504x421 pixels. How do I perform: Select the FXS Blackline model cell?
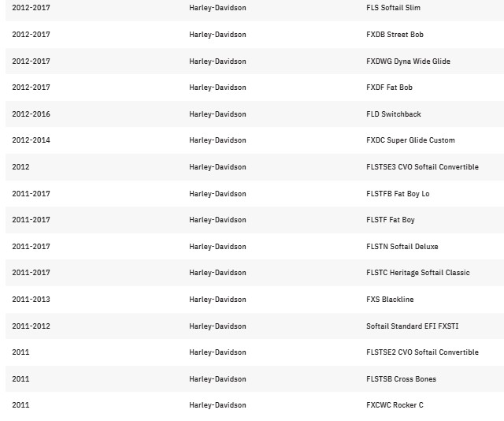point(390,300)
